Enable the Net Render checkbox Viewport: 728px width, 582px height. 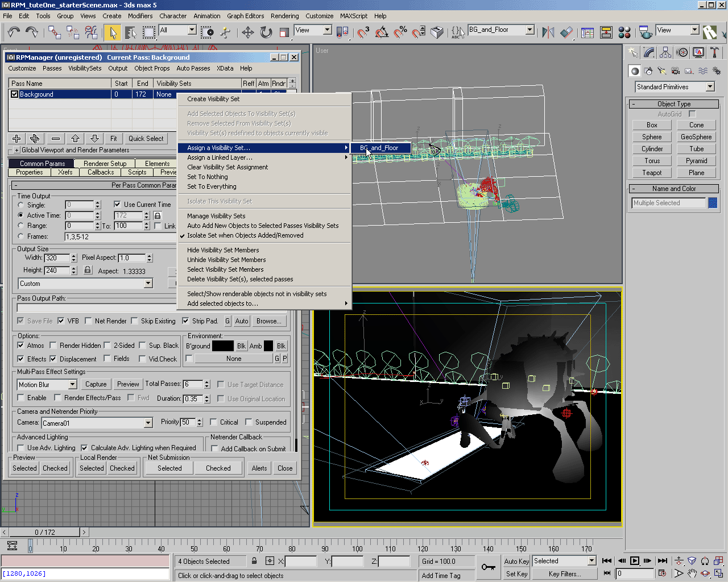88,321
